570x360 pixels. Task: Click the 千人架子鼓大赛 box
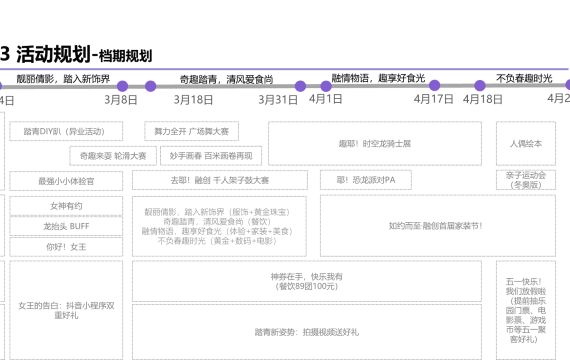[220, 180]
